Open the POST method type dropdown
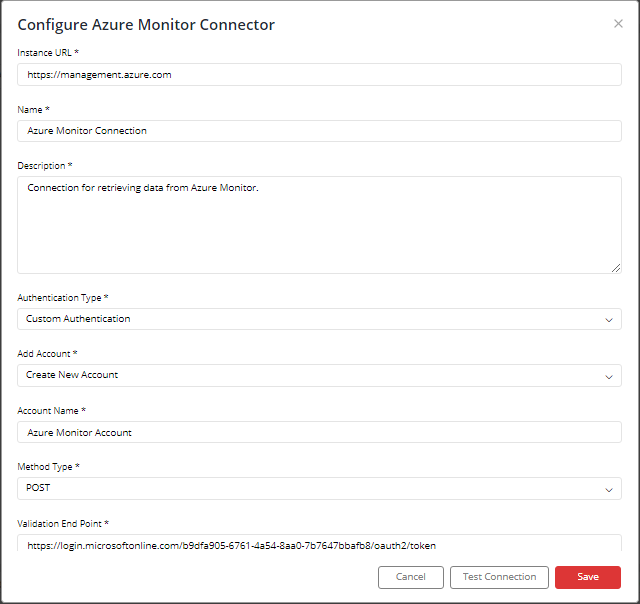Viewport: 640px width, 604px height. (319, 489)
